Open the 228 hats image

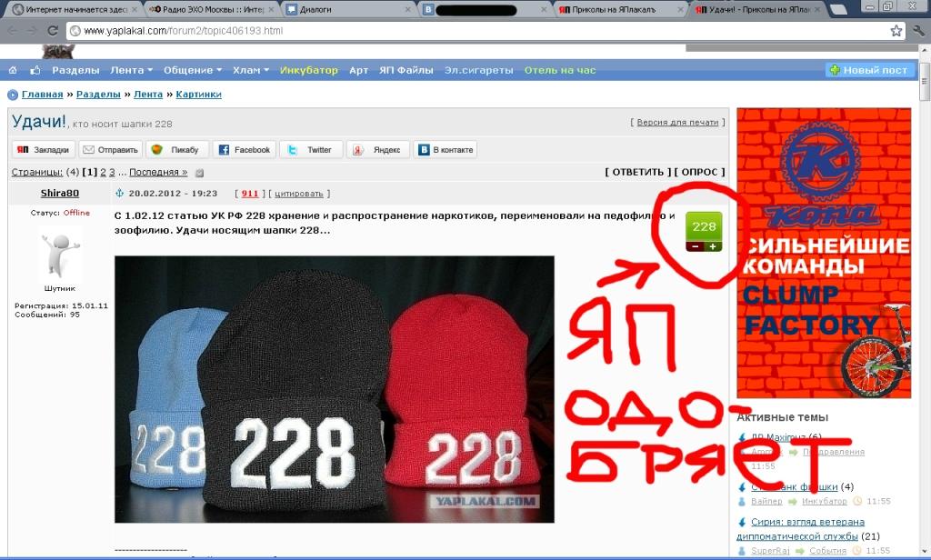pos(335,390)
